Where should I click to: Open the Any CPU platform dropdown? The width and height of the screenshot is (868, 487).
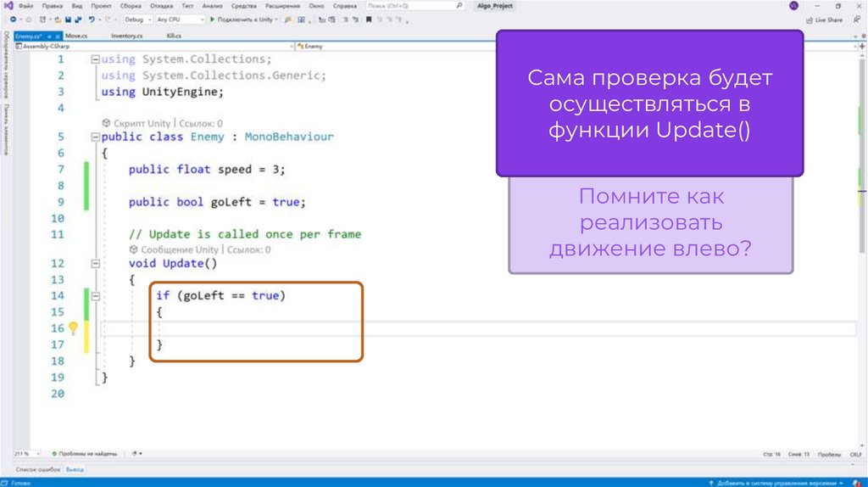click(181, 20)
